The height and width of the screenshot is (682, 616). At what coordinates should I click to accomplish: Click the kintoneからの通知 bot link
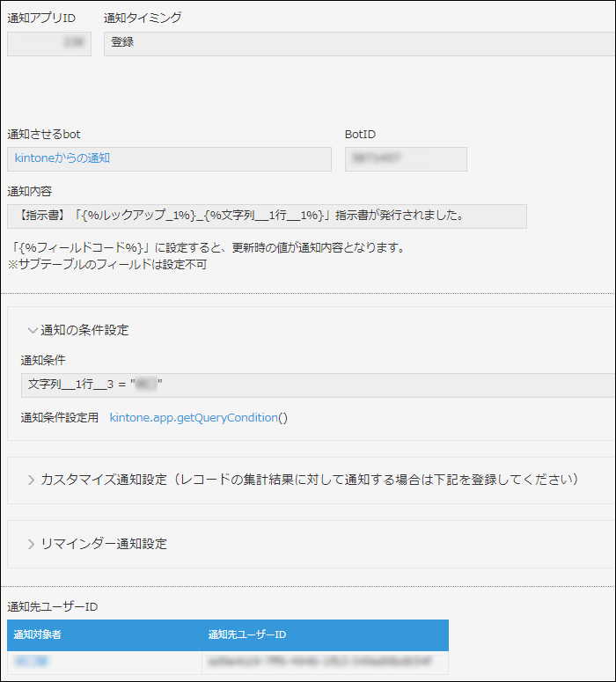62,158
